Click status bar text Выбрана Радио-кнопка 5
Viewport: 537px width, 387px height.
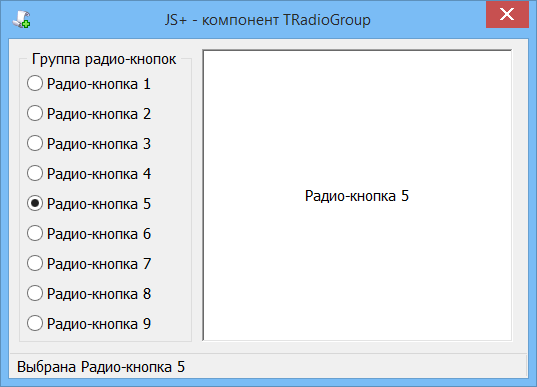101,367
